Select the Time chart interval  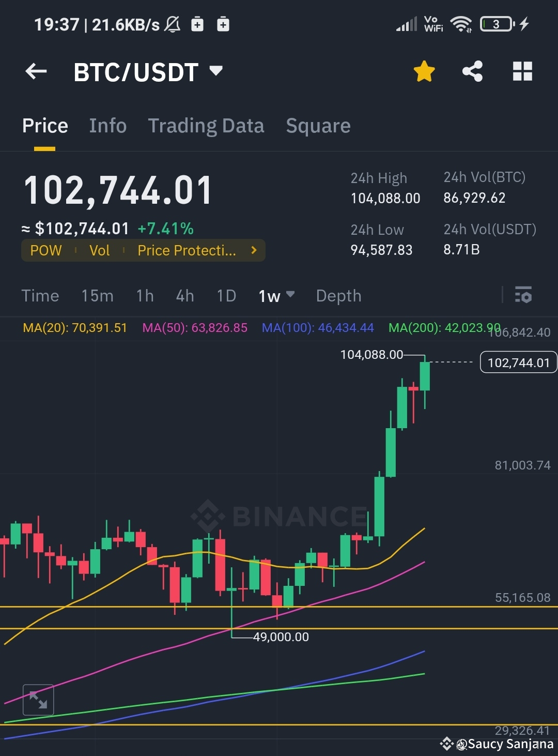click(x=40, y=296)
